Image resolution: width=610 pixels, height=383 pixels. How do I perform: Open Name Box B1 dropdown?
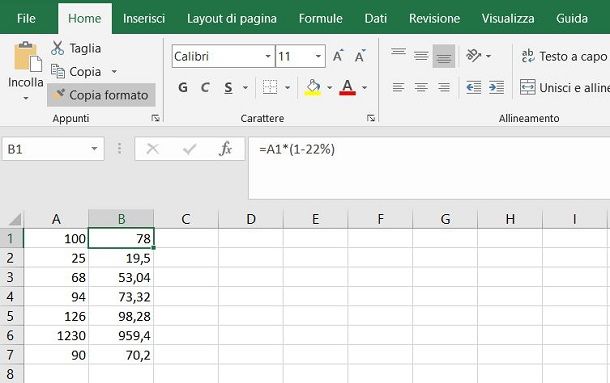[x=94, y=149]
